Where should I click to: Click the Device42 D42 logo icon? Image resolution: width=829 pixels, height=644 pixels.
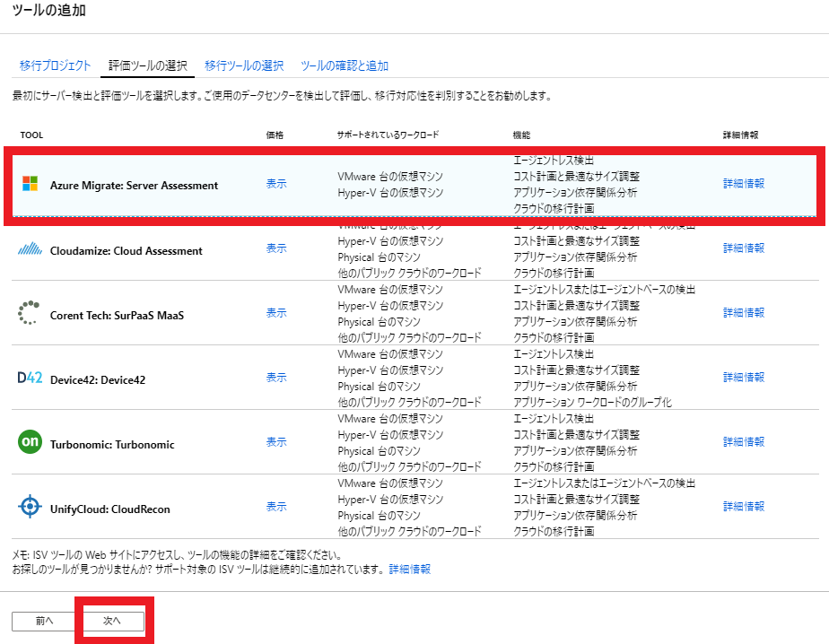click(30, 378)
